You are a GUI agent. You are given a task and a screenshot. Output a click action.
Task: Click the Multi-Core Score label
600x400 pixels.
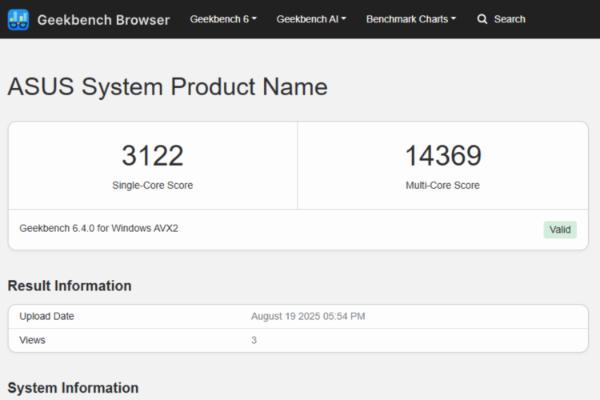coord(443,185)
